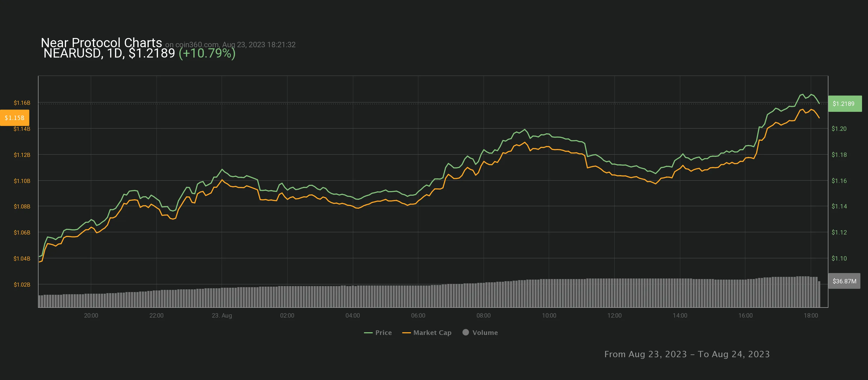
Task: Click the Near Protocol Charts title
Action: coord(101,43)
